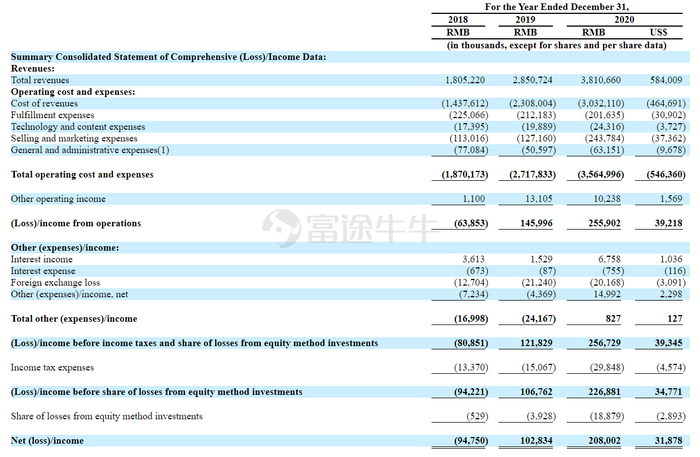Select the 2019 year column header
This screenshot has height=457, width=700.
click(x=525, y=20)
